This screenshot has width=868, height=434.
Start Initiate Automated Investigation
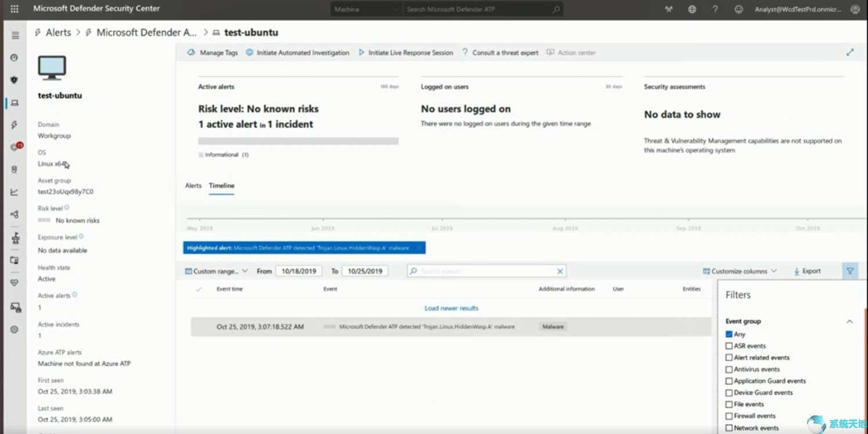(298, 52)
